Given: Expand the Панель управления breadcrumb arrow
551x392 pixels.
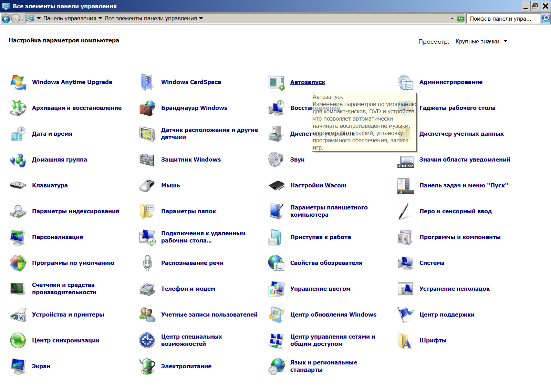Looking at the screenshot, I should (x=100, y=19).
